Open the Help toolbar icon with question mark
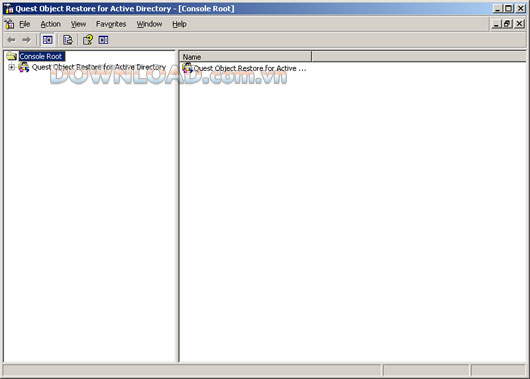Image resolution: width=530 pixels, height=379 pixels. (88, 40)
